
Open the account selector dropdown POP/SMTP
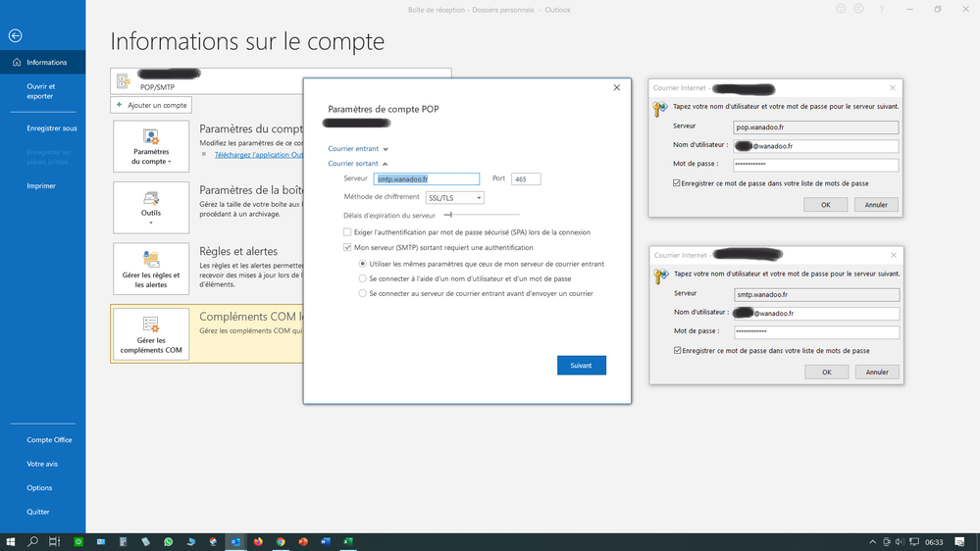[x=281, y=80]
